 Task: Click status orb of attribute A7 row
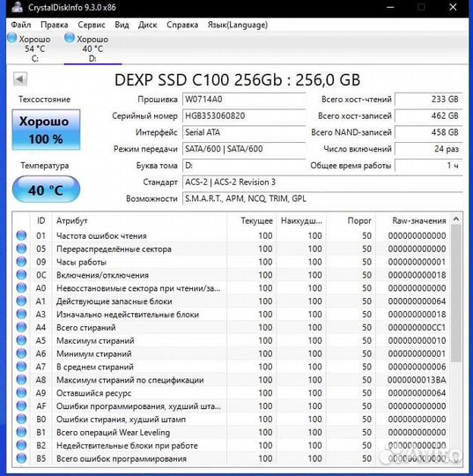pos(21,367)
